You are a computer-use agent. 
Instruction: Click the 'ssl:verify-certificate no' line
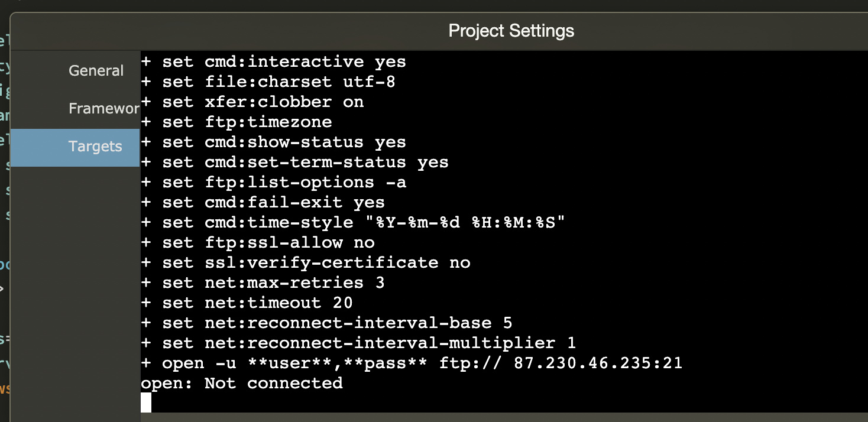[338, 262]
